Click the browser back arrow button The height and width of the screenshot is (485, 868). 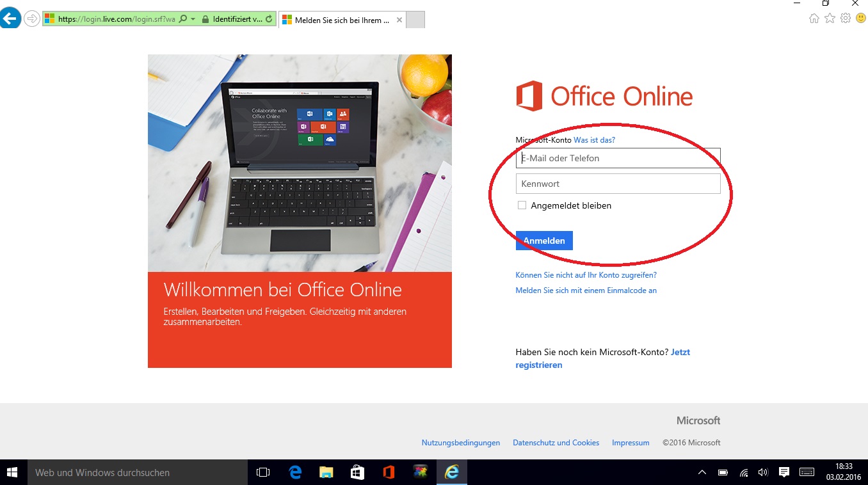(x=10, y=19)
